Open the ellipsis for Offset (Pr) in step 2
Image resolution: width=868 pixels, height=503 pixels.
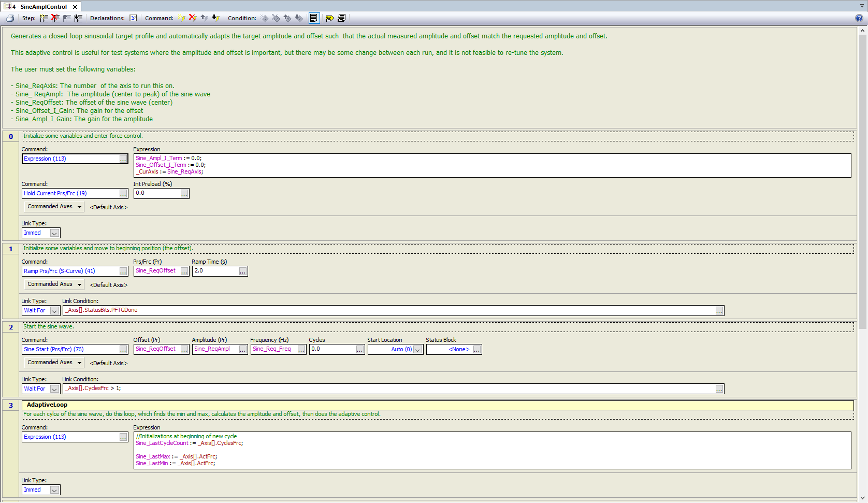[x=184, y=350]
